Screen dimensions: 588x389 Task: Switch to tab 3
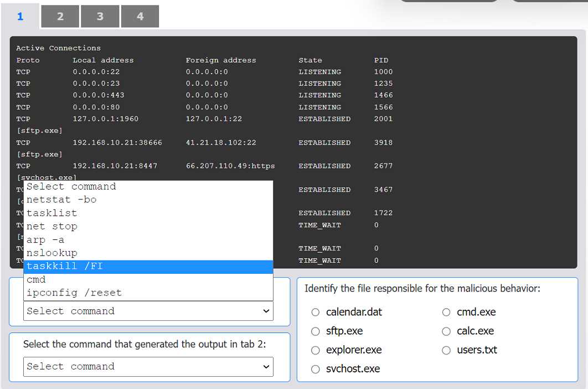tap(100, 16)
